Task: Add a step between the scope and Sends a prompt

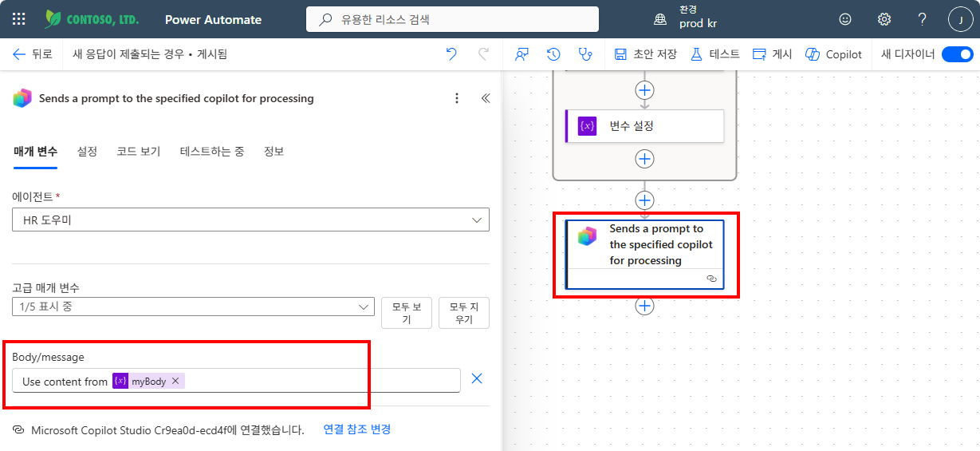Action: point(644,200)
